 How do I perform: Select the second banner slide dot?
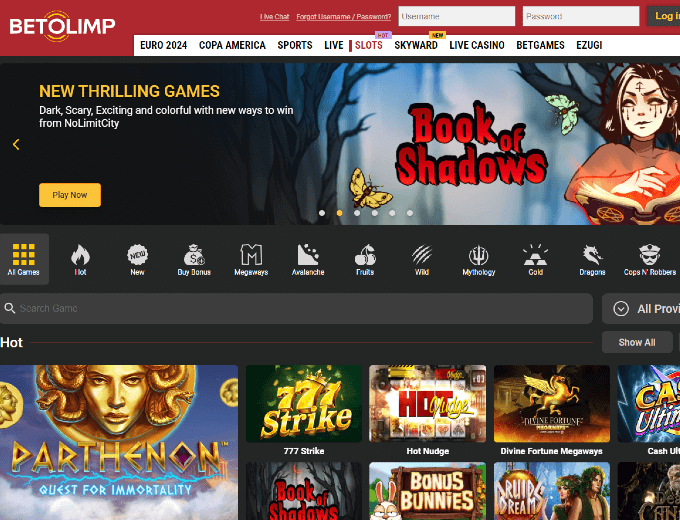(340, 213)
